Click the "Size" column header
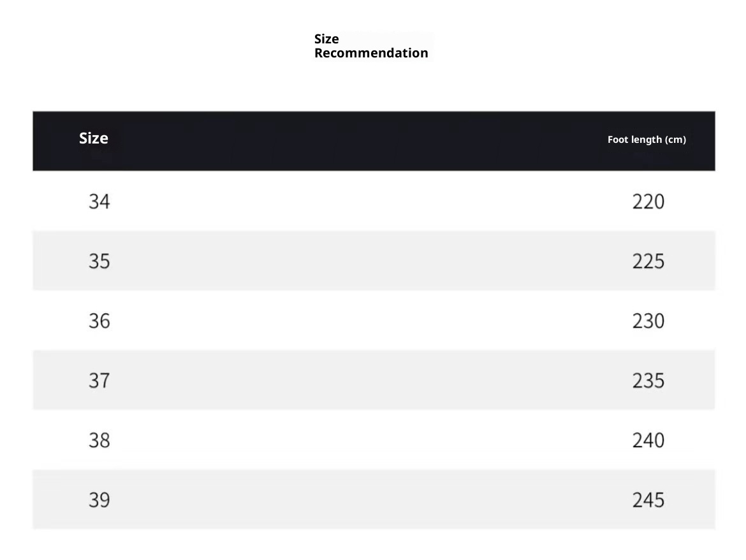This screenshot has width=746, height=560. [94, 138]
